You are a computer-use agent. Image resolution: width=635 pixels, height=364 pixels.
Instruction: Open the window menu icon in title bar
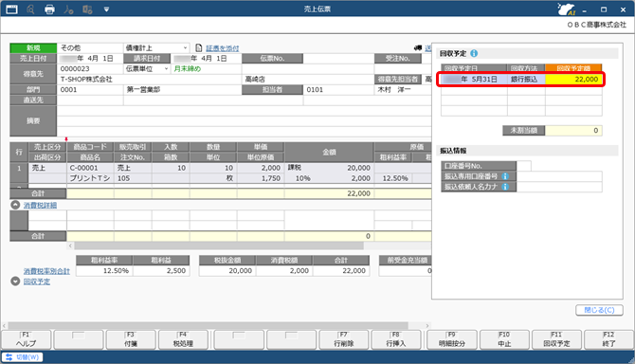(x=11, y=9)
